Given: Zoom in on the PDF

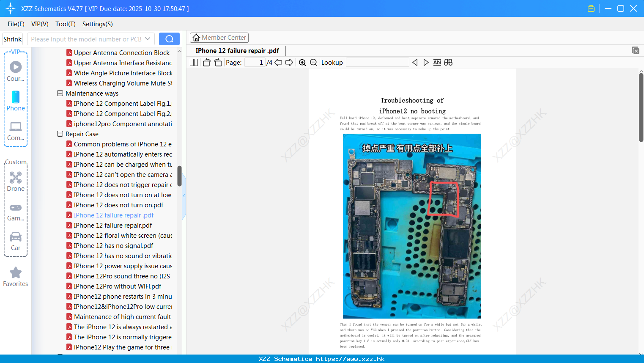Looking at the screenshot, I should 302,62.
